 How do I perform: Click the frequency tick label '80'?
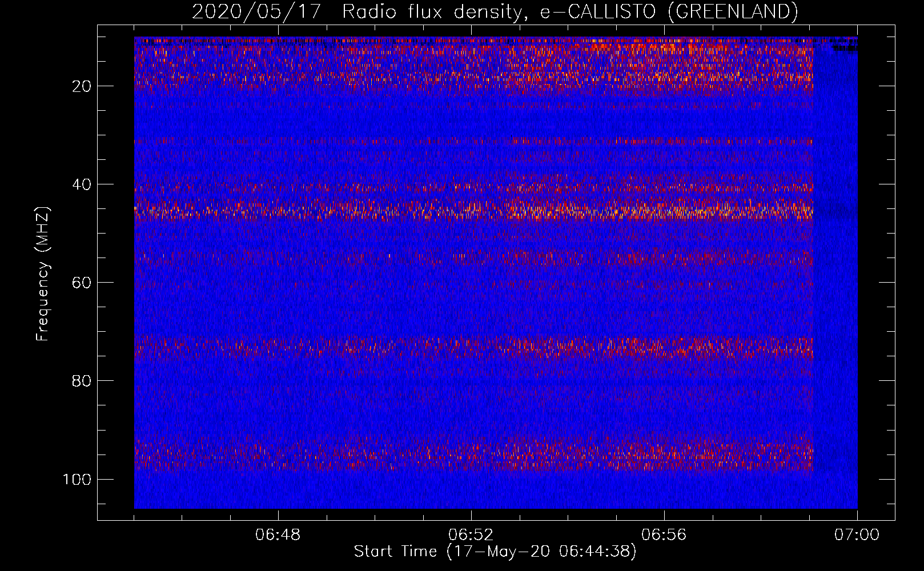point(82,381)
